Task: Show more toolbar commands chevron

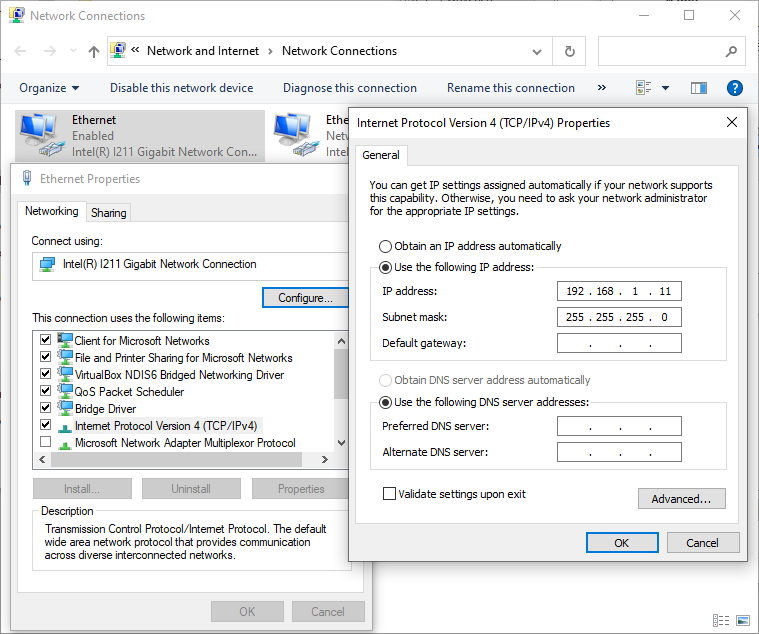Action: click(x=602, y=88)
